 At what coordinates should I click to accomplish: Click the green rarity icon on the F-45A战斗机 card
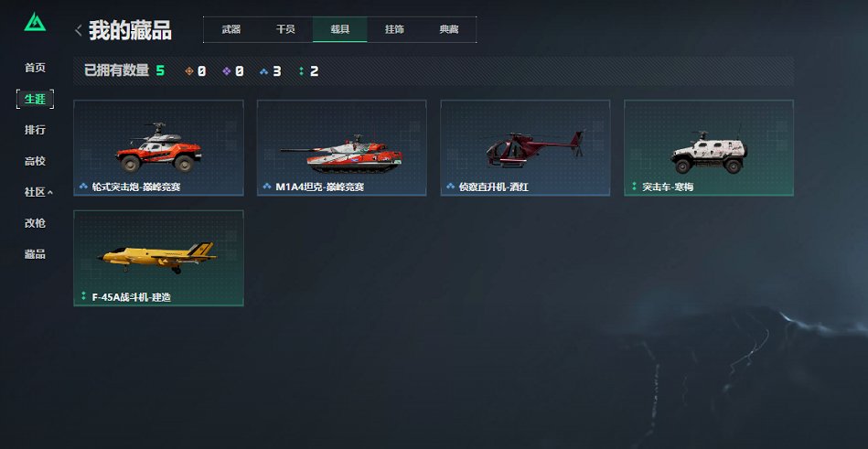(83, 296)
